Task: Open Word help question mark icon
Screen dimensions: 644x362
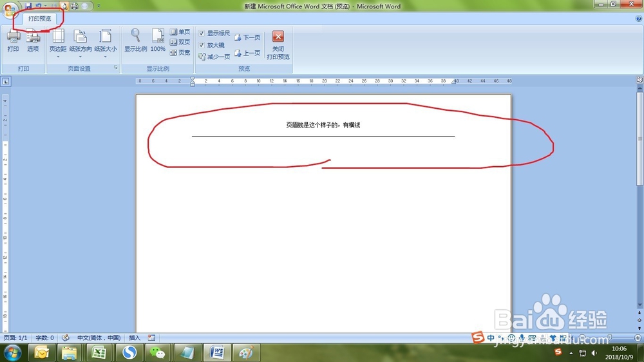Action: pyautogui.click(x=639, y=19)
